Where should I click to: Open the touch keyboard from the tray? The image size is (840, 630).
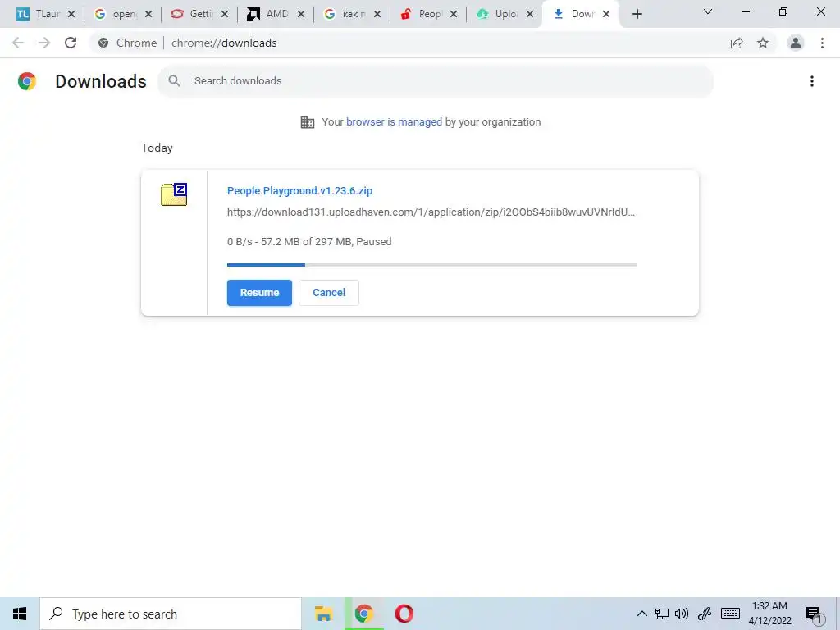730,614
